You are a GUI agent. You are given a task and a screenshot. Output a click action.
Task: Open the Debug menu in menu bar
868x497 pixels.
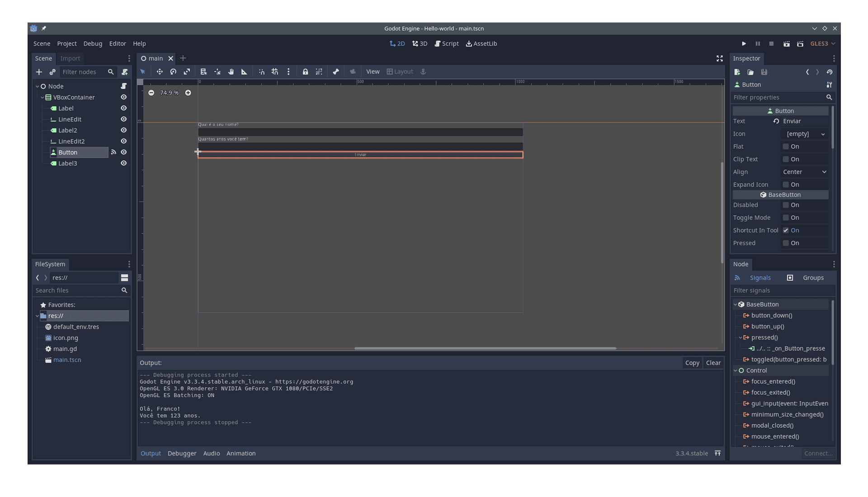pos(92,43)
